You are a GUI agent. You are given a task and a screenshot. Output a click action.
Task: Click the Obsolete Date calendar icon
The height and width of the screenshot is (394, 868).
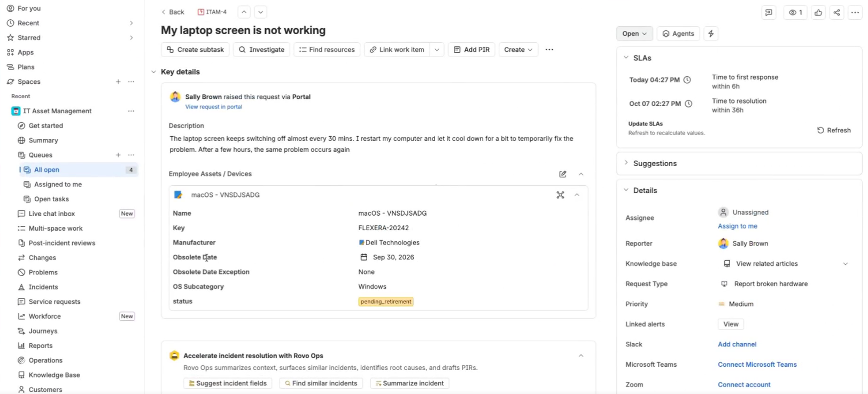tap(364, 257)
